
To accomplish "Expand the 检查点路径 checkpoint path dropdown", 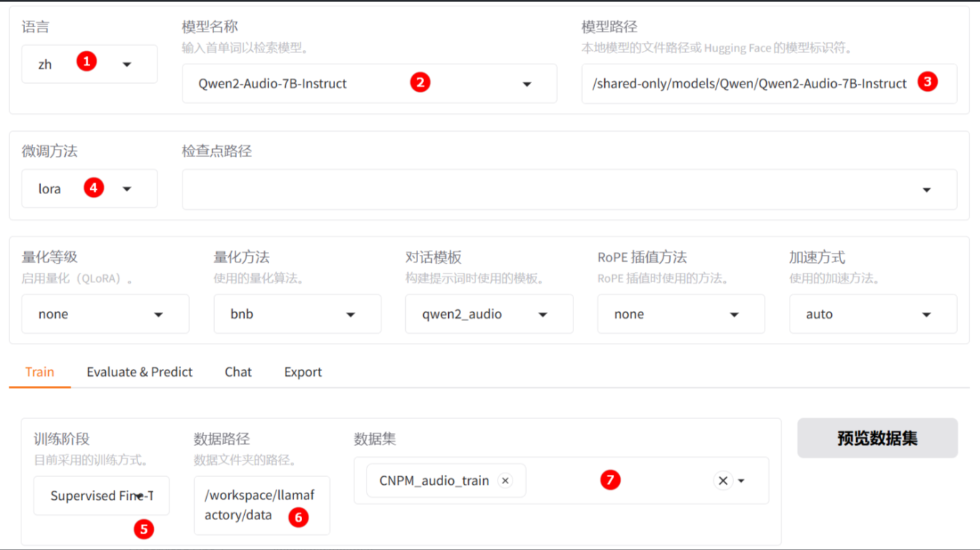I will [569, 190].
